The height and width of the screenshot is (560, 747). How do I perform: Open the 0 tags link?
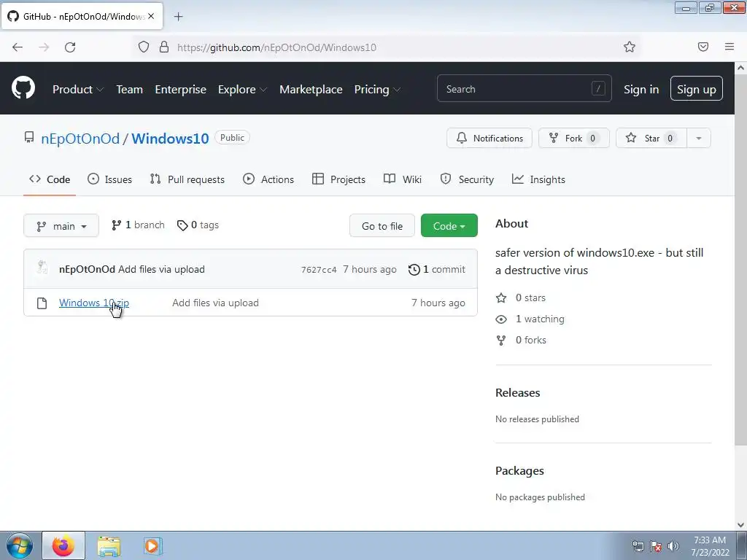pyautogui.click(x=198, y=225)
